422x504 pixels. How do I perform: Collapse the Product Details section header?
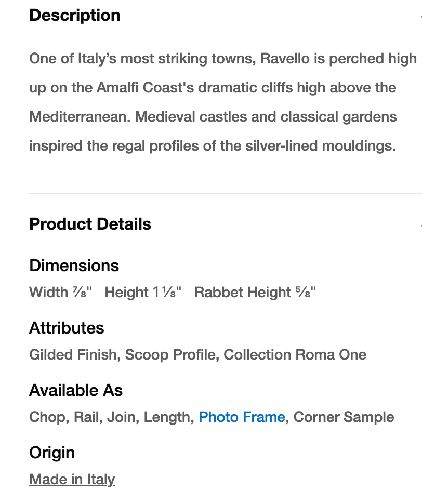(90, 224)
